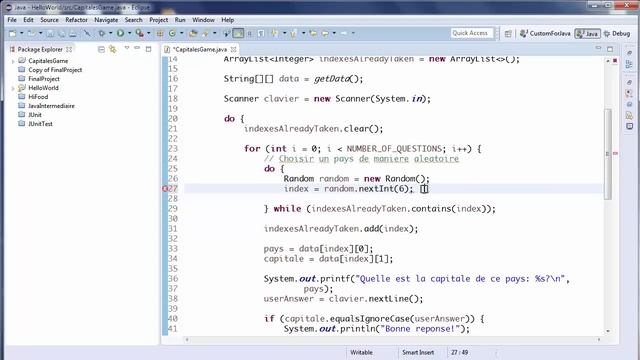This screenshot has width=640, height=360.
Task: Select the HiFood project
Action: 38,97
